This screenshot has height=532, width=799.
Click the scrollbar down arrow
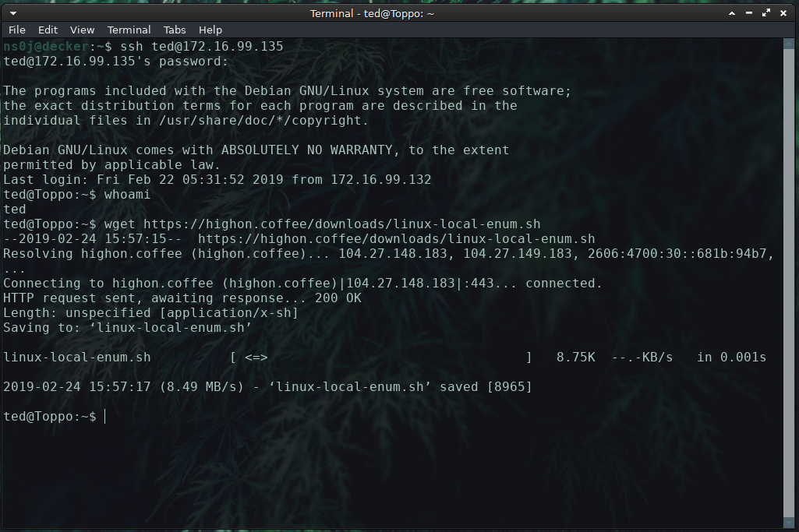[x=788, y=523]
